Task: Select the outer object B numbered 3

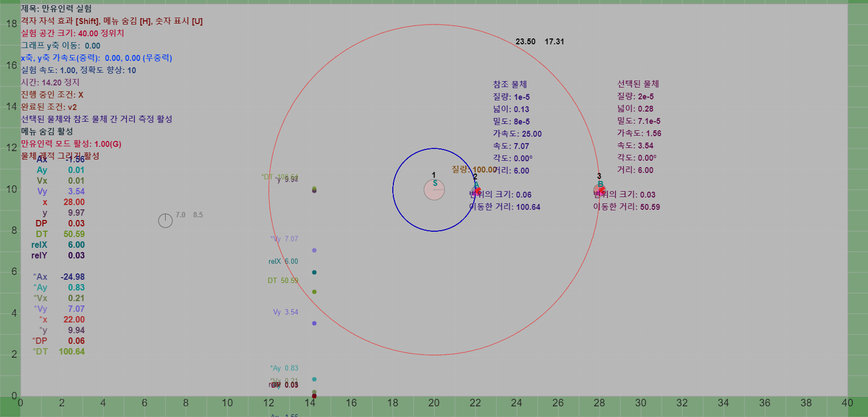Action: (x=599, y=190)
